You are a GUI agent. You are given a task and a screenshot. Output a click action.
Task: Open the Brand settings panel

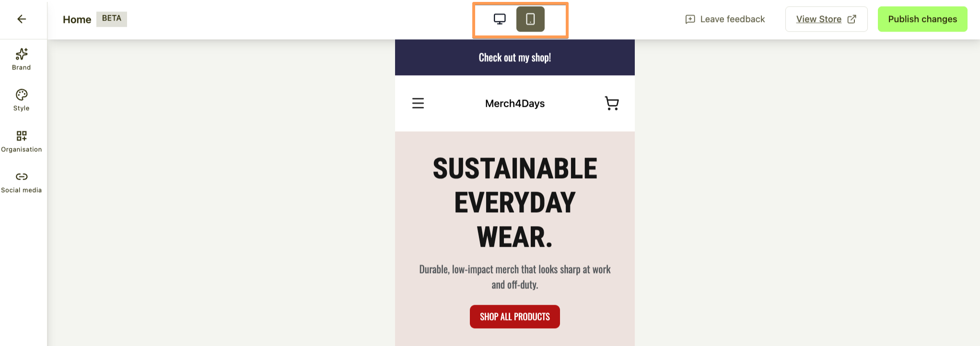[22, 59]
